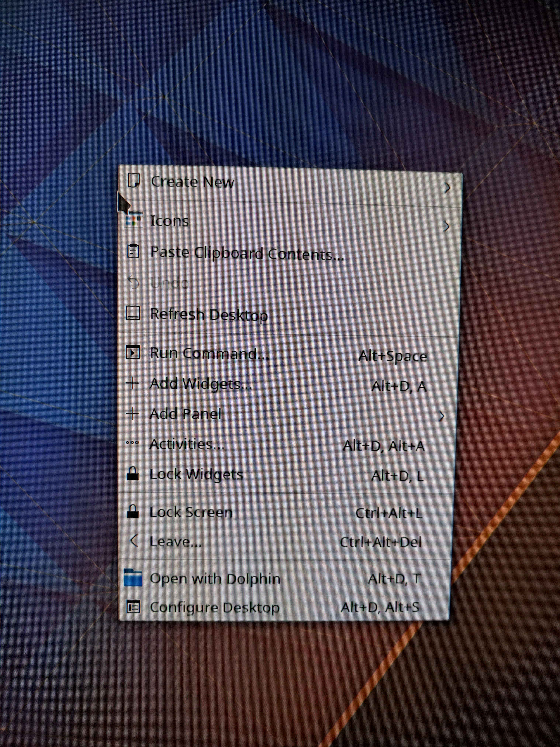The height and width of the screenshot is (747, 560).
Task: Toggle Lock Widgets menu entry
Action: click(x=196, y=474)
